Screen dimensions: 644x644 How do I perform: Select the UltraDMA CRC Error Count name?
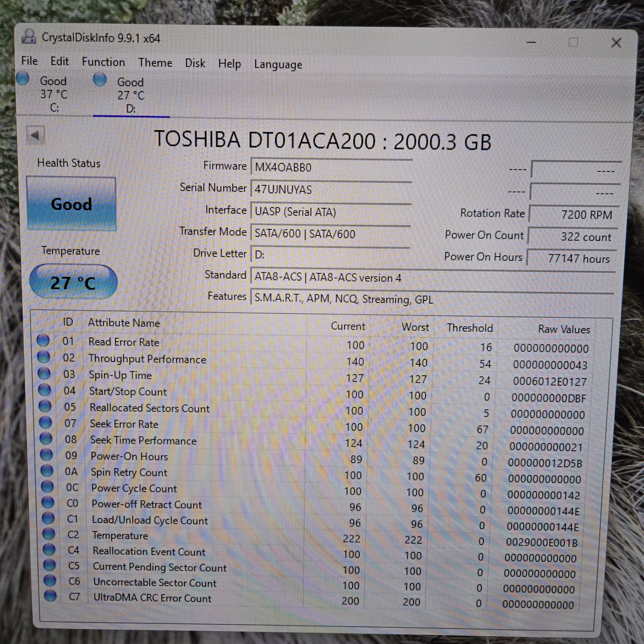click(152, 598)
